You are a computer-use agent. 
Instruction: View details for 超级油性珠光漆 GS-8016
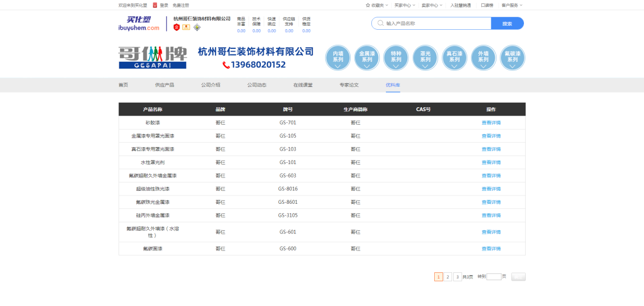coord(491,189)
